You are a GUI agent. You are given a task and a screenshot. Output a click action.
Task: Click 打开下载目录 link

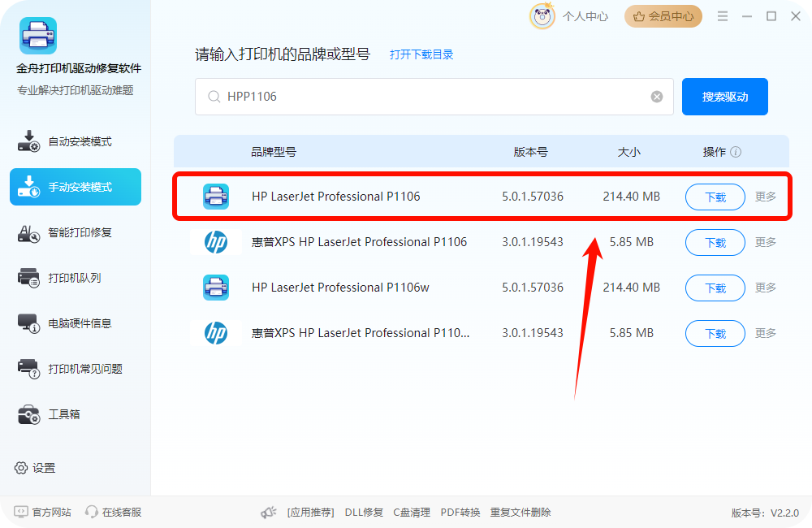(x=421, y=54)
